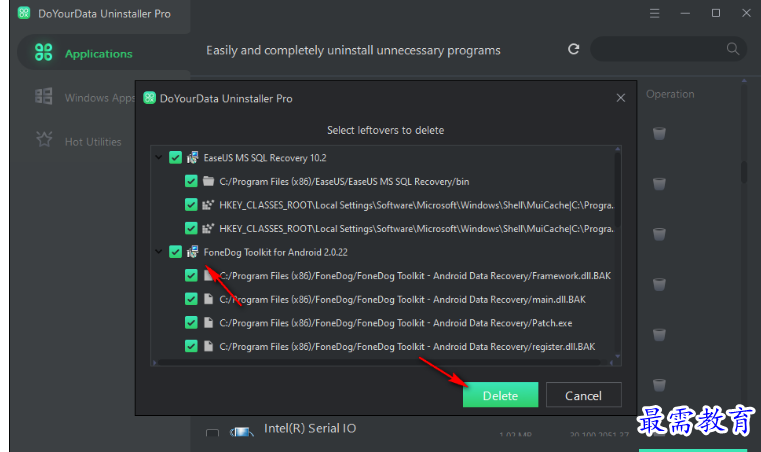Click the leftovers list horizontal scrollbar
The height and width of the screenshot is (452, 761).
pos(379,362)
